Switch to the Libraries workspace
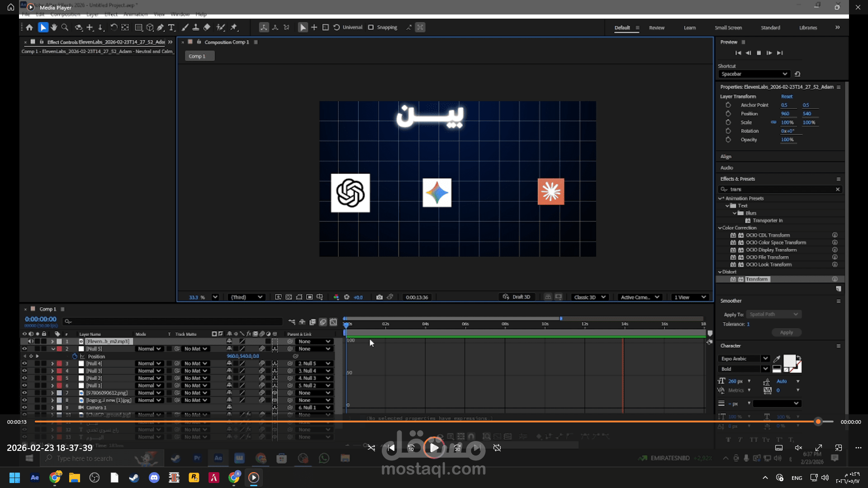 point(808,28)
